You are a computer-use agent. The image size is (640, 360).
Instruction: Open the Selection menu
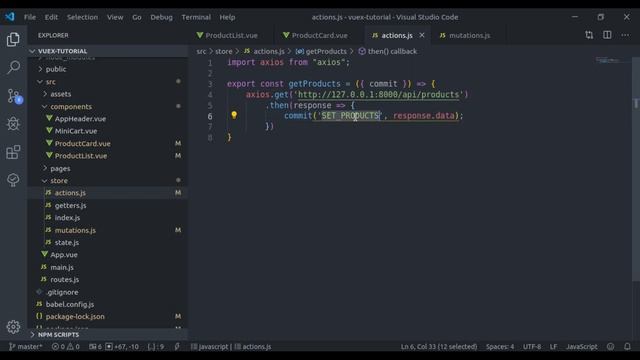point(82,17)
